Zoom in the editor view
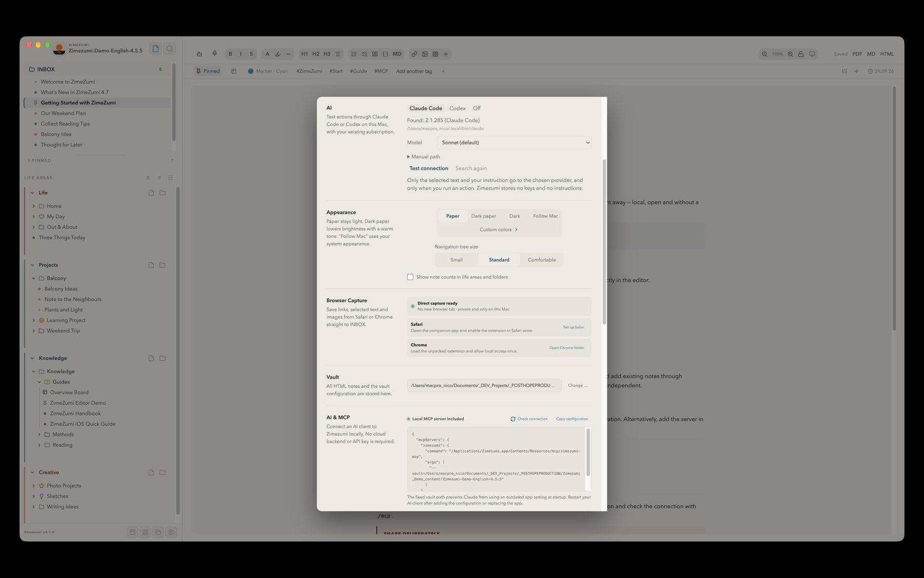This screenshot has height=578, width=924. coord(791,54)
